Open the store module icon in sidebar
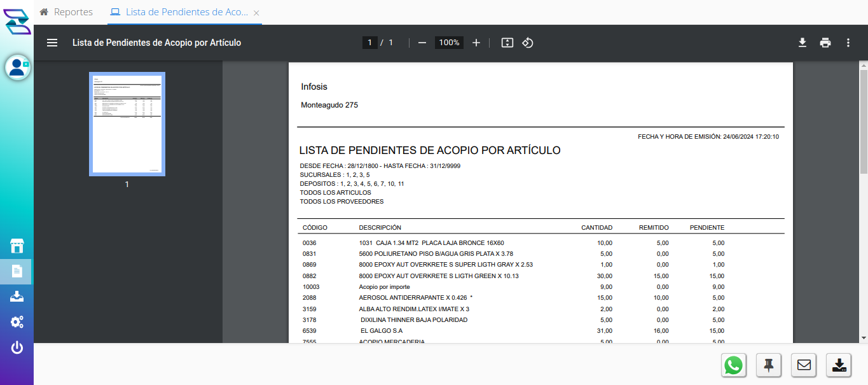 tap(17, 246)
